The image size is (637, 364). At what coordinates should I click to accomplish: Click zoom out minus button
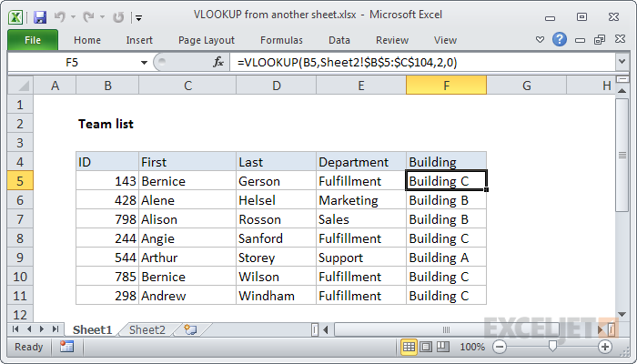pos(498,347)
